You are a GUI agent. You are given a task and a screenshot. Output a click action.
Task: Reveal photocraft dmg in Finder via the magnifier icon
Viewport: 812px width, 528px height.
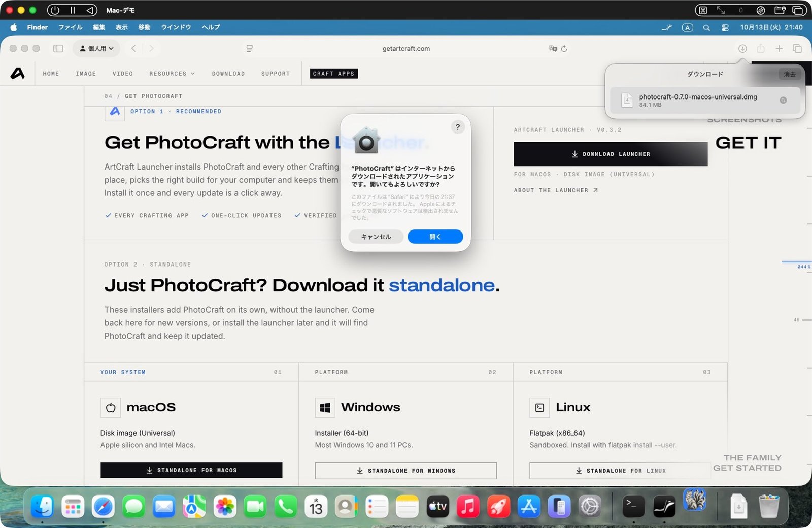click(x=783, y=100)
